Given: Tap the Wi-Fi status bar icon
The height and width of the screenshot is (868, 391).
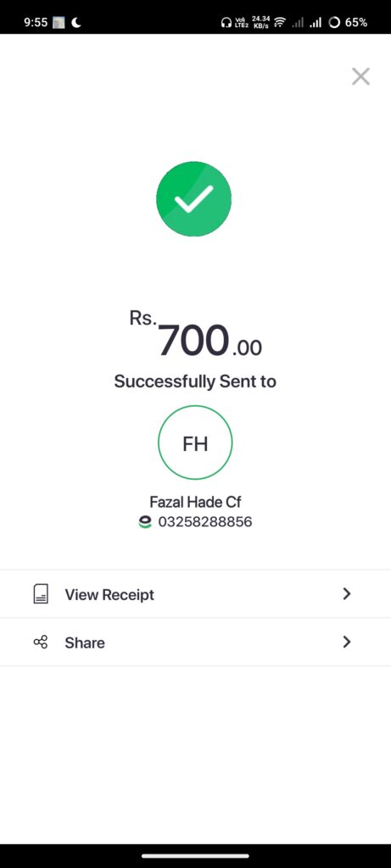Looking at the screenshot, I should pyautogui.click(x=280, y=23).
